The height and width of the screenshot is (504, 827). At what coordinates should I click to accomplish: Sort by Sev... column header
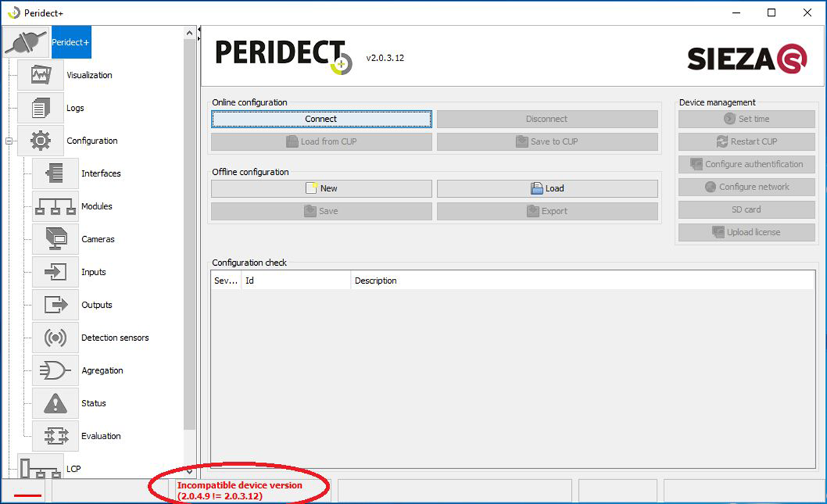226,281
